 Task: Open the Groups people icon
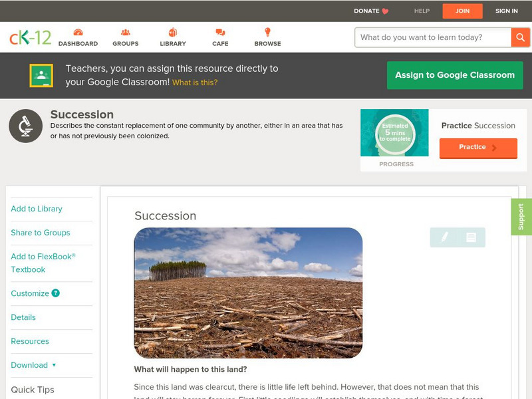pyautogui.click(x=126, y=33)
